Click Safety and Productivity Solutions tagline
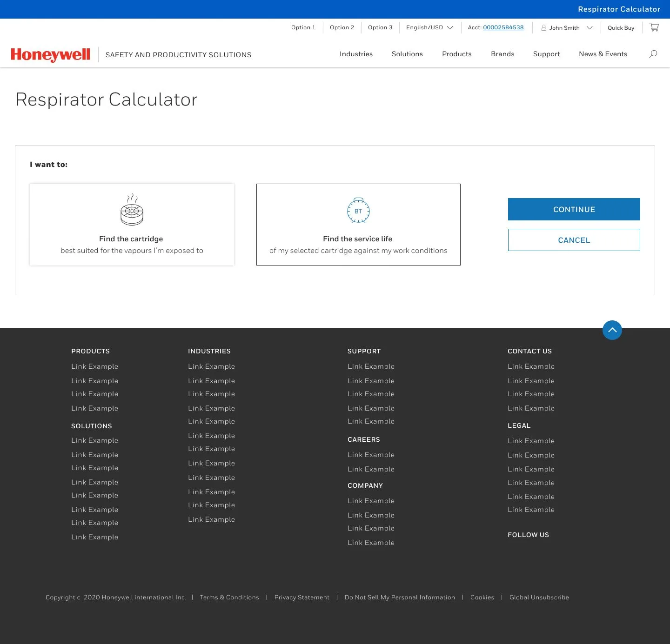 [179, 55]
